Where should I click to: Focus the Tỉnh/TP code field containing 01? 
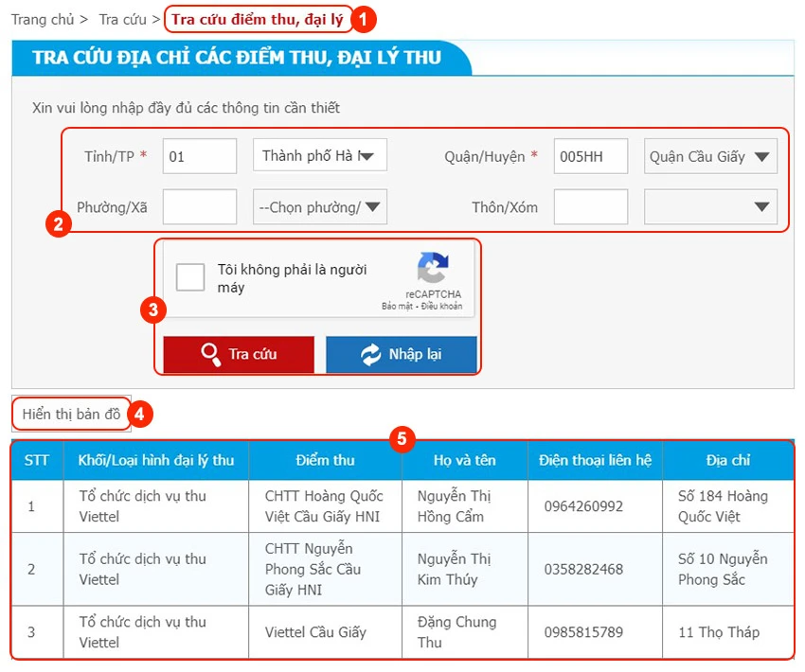199,156
